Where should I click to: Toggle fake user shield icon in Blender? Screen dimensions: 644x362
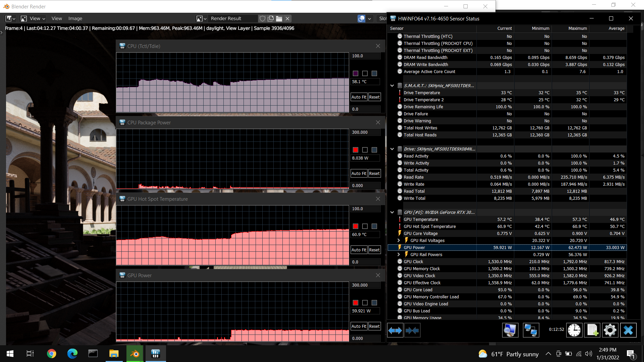coord(263,18)
